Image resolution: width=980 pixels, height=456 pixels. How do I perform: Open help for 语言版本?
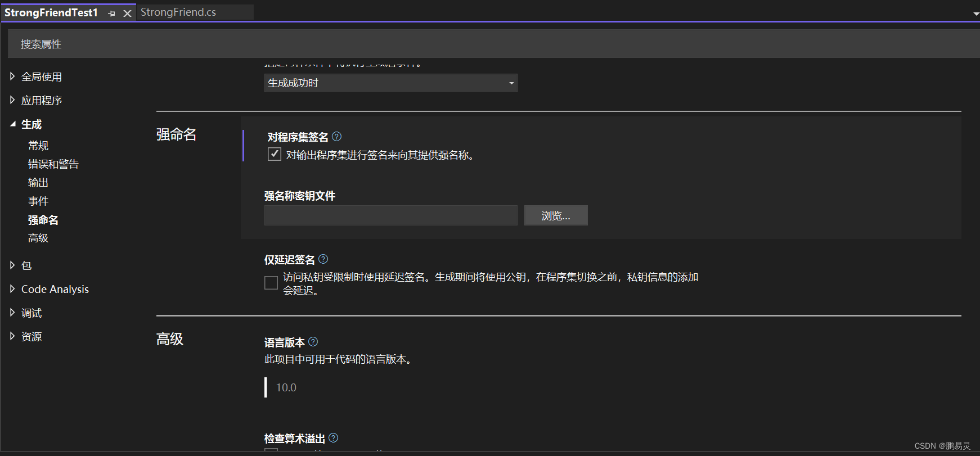(x=313, y=342)
